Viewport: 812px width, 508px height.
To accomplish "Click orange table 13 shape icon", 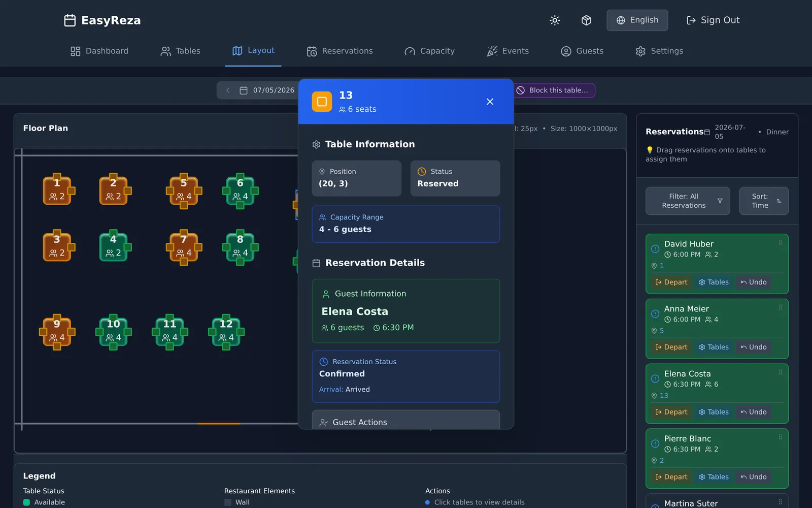I will pyautogui.click(x=322, y=102).
